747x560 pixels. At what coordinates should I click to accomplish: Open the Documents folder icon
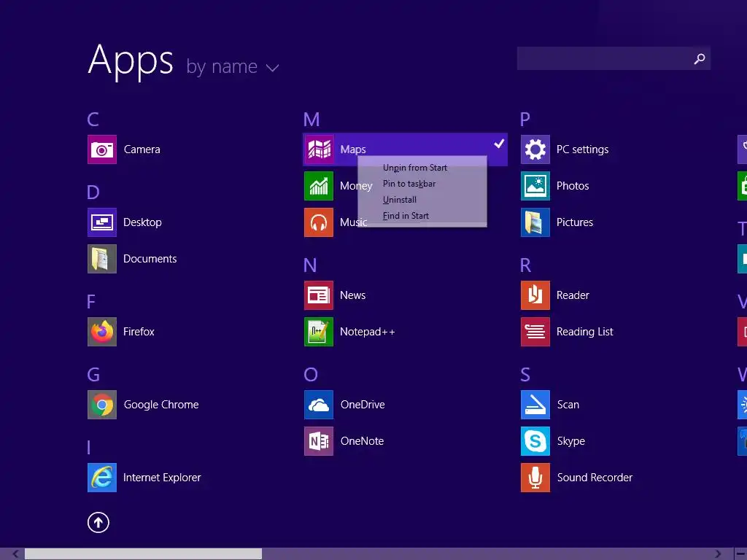pyautogui.click(x=102, y=259)
